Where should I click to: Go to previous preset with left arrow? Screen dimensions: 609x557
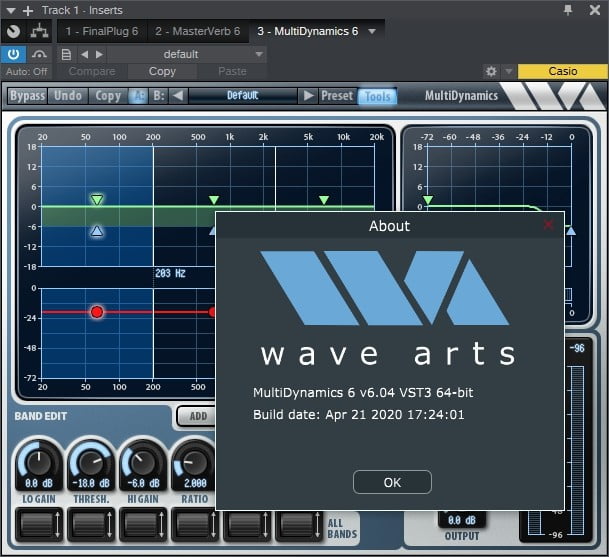(x=84, y=54)
